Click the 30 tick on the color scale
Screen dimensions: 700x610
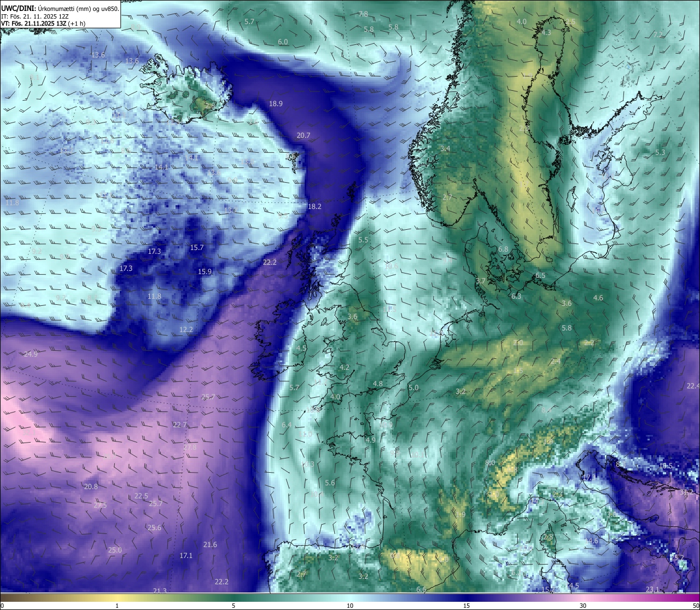(583, 606)
